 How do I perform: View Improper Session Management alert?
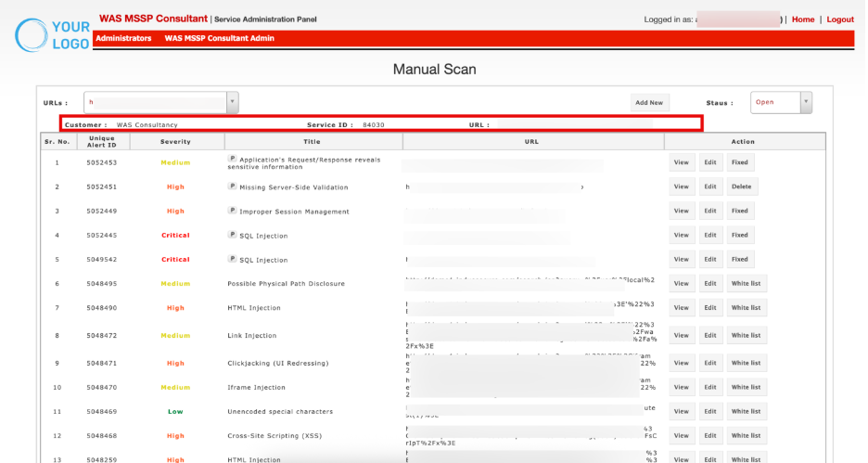[x=681, y=211]
